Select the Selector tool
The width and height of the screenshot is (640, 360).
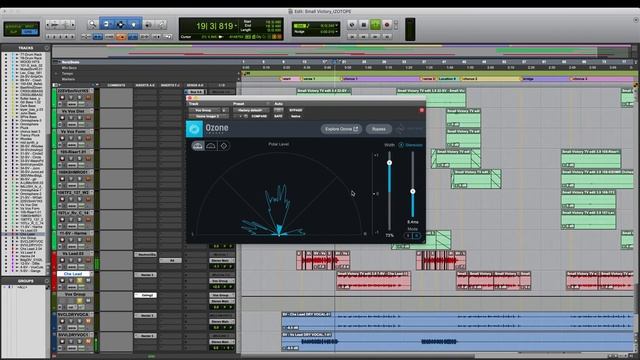coord(120,24)
